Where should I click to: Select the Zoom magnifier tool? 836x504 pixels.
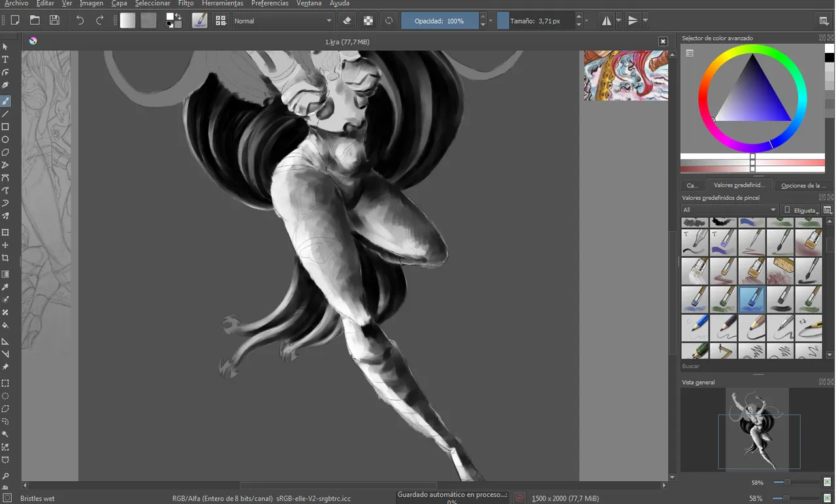click(5, 477)
